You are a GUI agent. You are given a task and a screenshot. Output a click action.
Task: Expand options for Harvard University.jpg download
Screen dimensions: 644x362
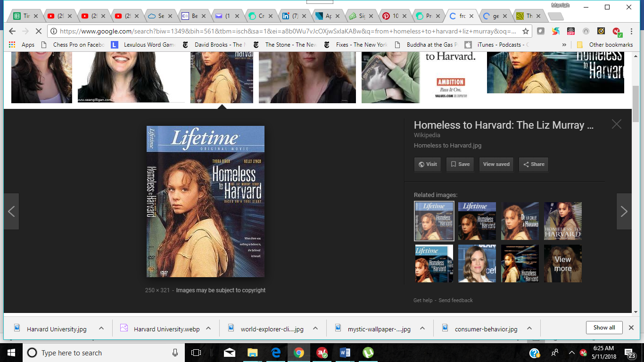(x=101, y=329)
